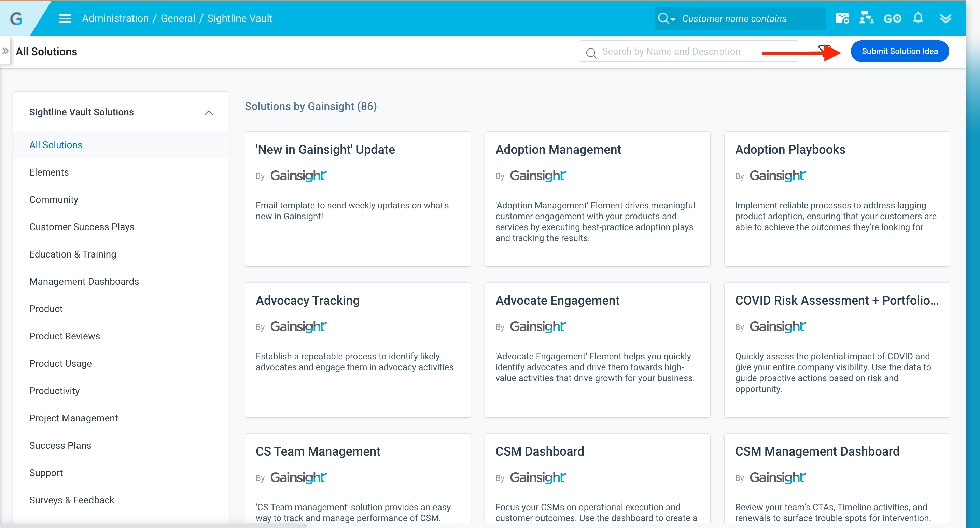
Task: Open Advocacy Tracking solution card
Action: click(x=358, y=350)
